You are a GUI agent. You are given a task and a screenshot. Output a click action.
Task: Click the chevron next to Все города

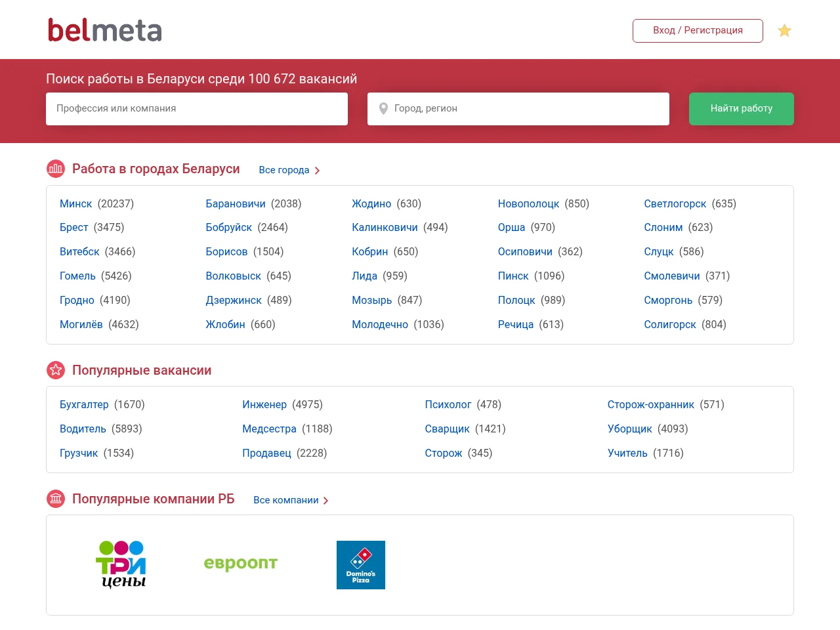(x=317, y=171)
